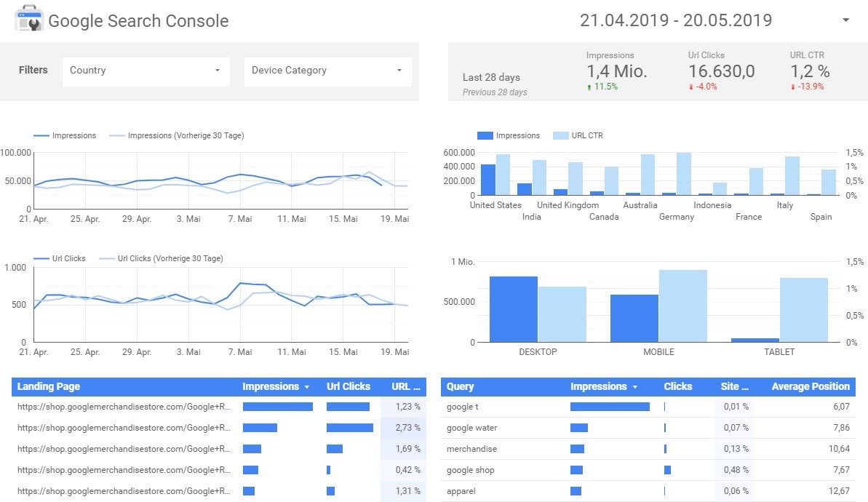The width and height of the screenshot is (868, 502).
Task: Click the Previous 28 days label
Action: [495, 92]
